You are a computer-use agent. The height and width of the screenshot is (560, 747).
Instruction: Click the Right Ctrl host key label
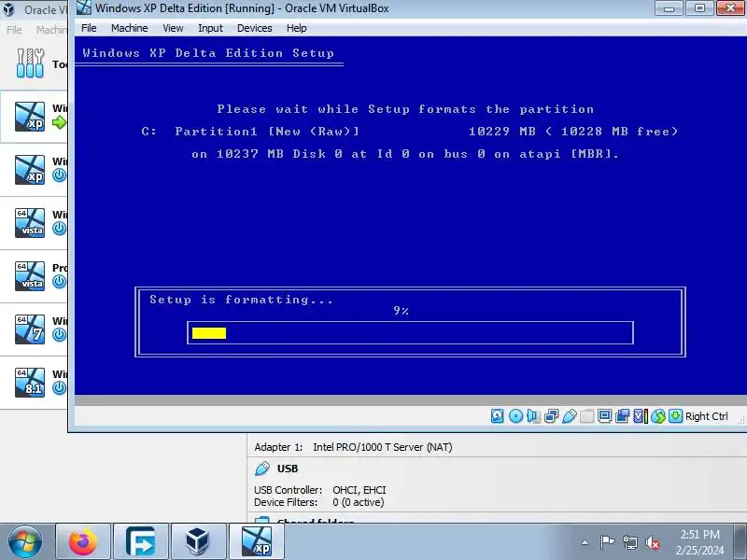coord(707,416)
